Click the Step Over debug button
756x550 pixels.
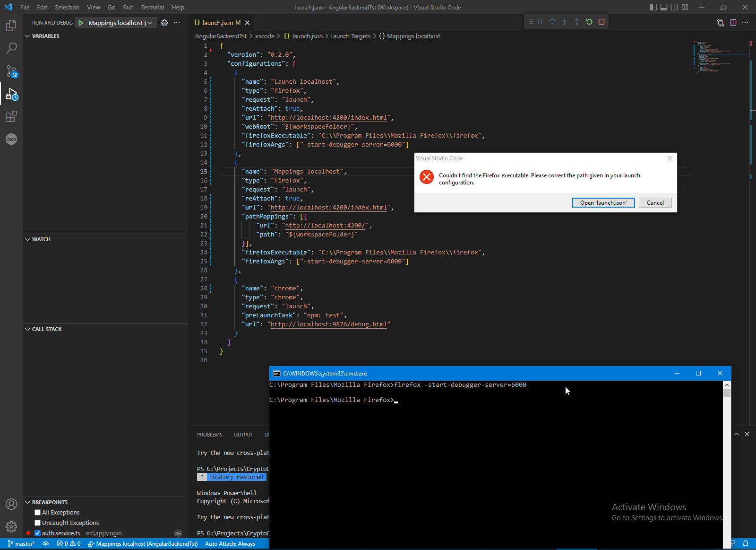(552, 22)
